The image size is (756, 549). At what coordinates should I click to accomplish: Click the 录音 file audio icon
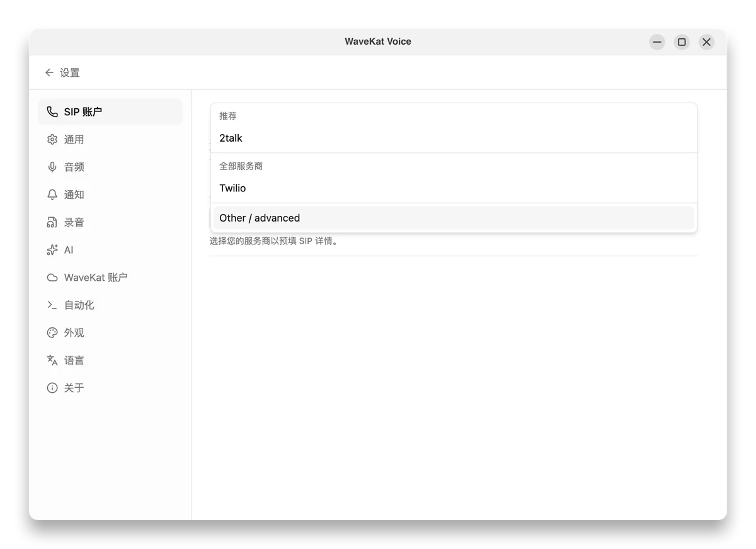52,223
